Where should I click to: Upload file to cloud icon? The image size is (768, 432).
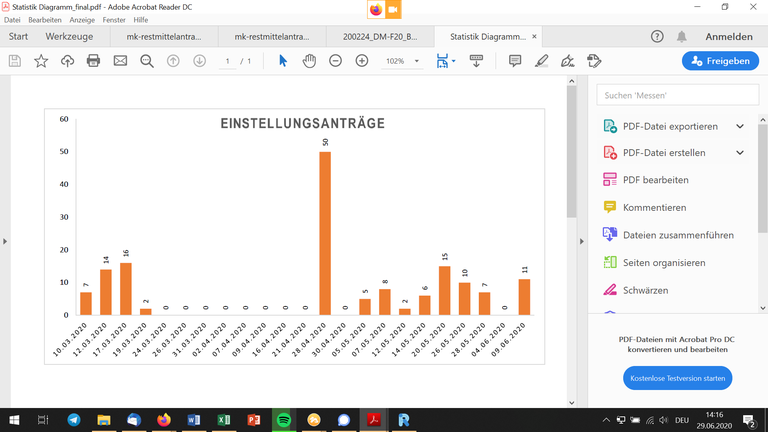pyautogui.click(x=67, y=61)
